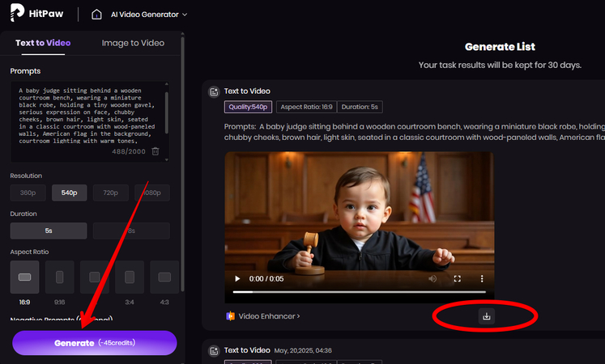Click the Duration: 5s tag

(360, 107)
